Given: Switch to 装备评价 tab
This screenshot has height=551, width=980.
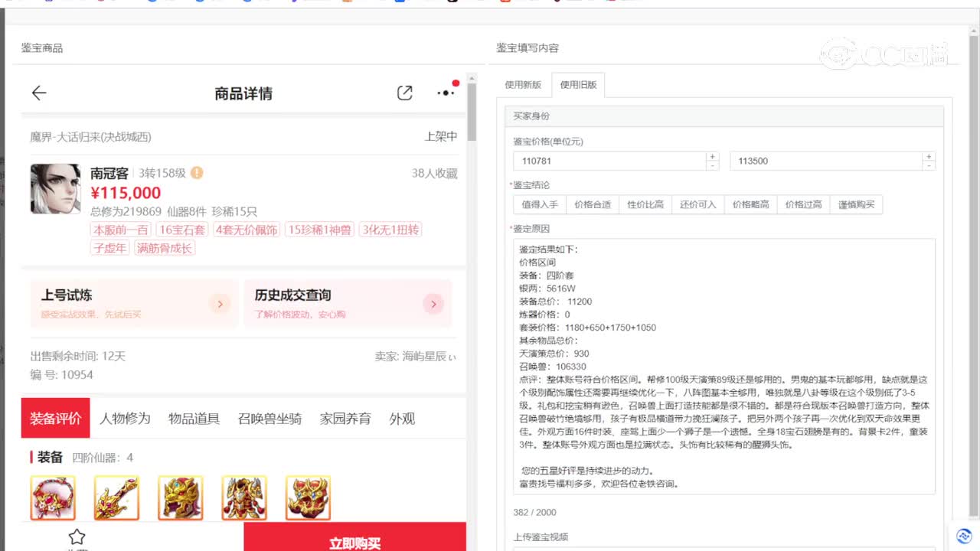Looking at the screenshot, I should [55, 419].
